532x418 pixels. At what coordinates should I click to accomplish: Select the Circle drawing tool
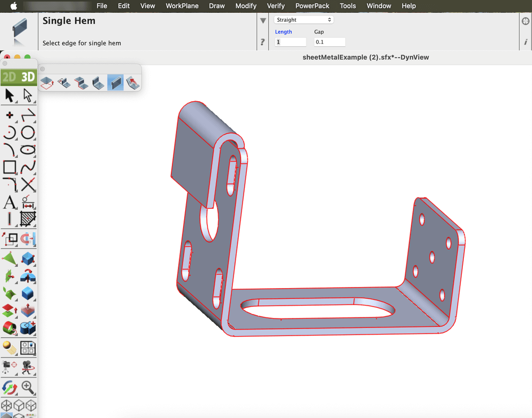[x=28, y=133]
